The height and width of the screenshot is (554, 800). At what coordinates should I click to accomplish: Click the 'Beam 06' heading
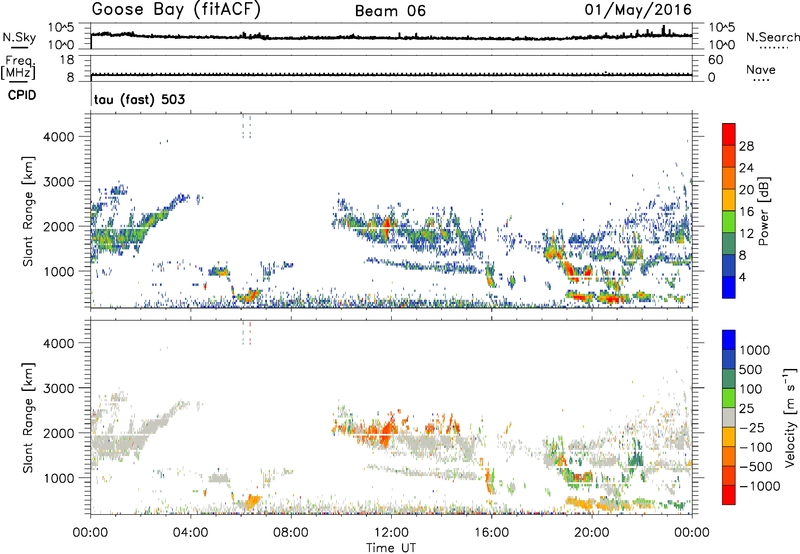coord(390,11)
